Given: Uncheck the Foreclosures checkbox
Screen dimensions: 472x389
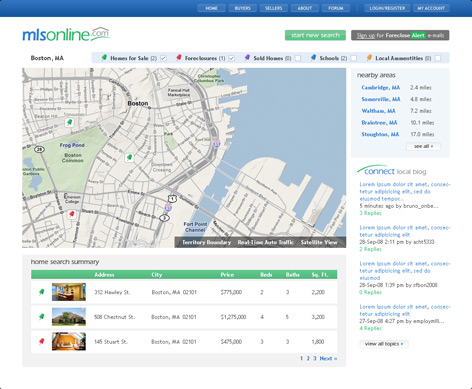Looking at the screenshot, I should click(x=232, y=58).
